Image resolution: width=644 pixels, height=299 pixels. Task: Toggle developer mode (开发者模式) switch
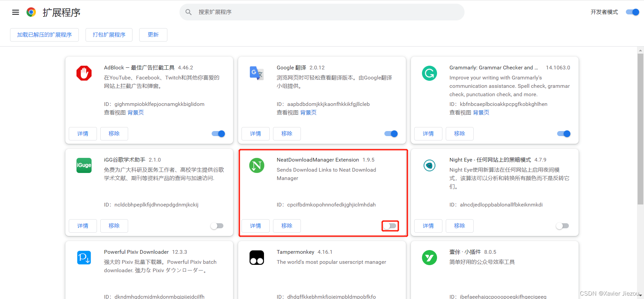click(x=632, y=12)
